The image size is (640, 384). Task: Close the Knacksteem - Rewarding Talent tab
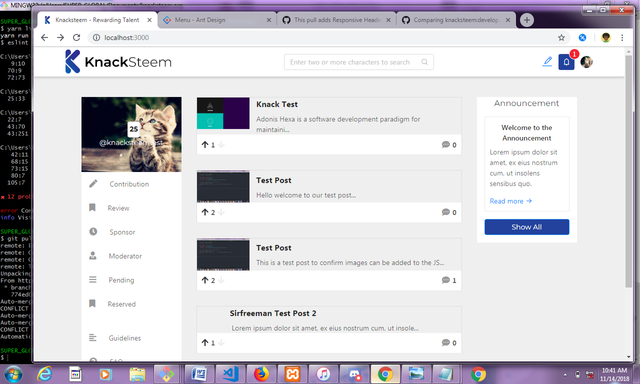[x=149, y=20]
